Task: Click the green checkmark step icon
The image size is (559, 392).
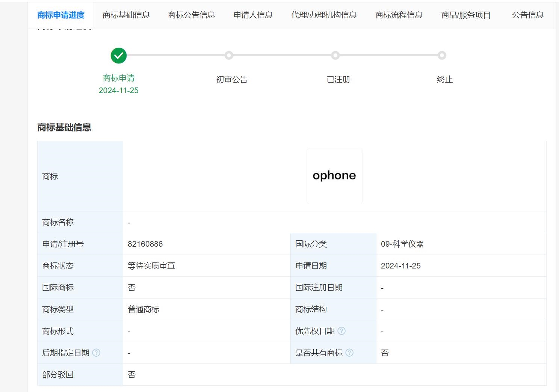Action: pyautogui.click(x=119, y=56)
